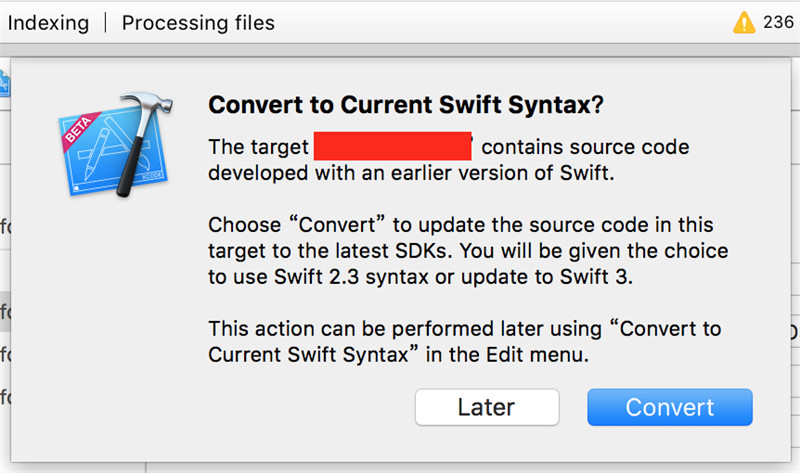Select the highlighted row at the dialog's left edge
Image resolution: width=800 pixels, height=473 pixels.
5,312
